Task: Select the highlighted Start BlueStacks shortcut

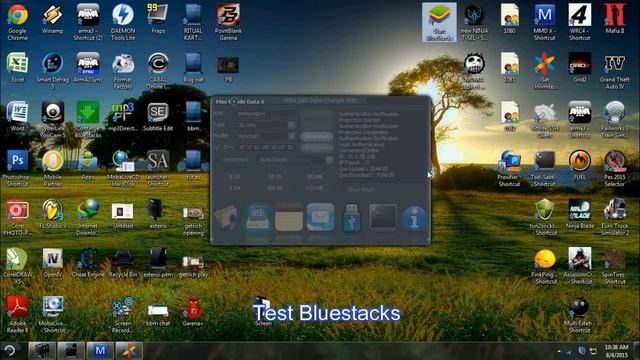Action: [439, 22]
